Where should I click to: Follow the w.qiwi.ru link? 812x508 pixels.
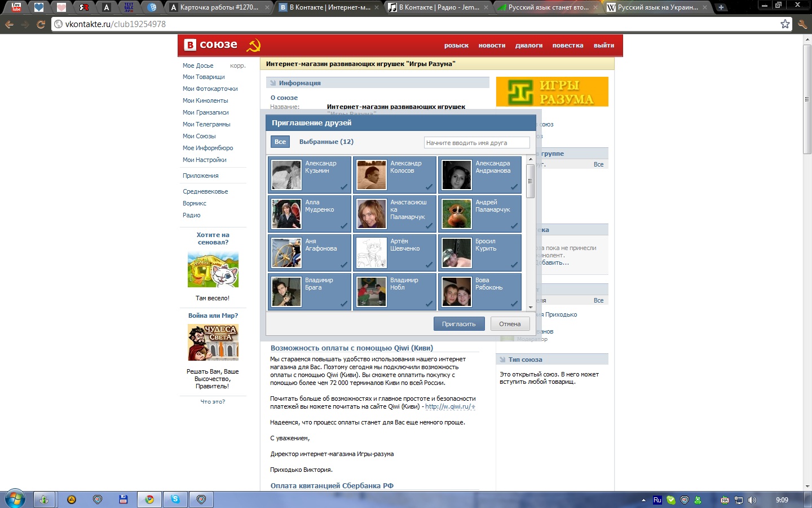pyautogui.click(x=448, y=406)
